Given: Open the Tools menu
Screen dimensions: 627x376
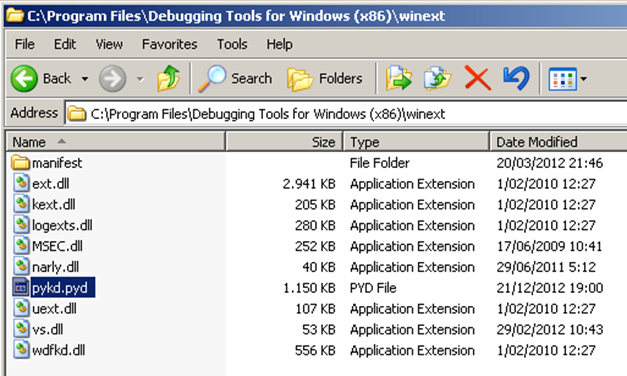Looking at the screenshot, I should (x=232, y=44).
